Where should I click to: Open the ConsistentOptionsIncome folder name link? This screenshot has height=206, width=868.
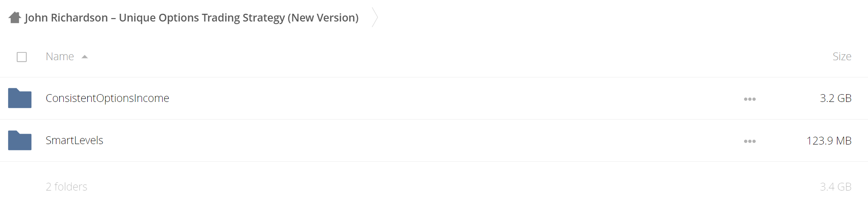[x=107, y=98]
